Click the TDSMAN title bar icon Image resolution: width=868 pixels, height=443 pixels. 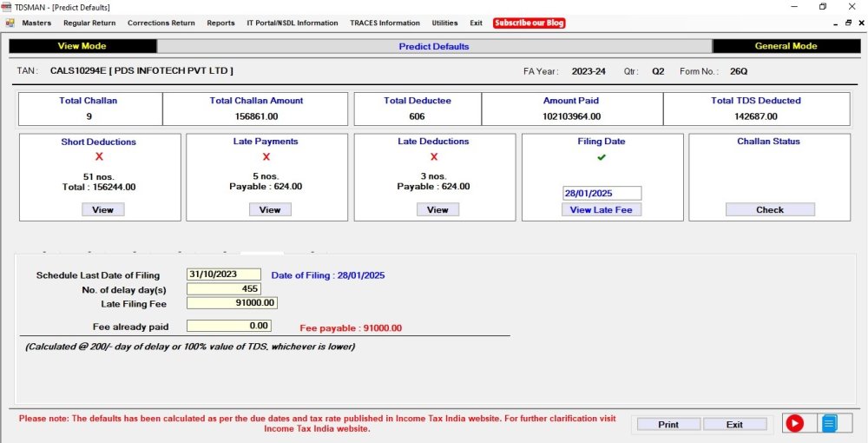coord(6,7)
